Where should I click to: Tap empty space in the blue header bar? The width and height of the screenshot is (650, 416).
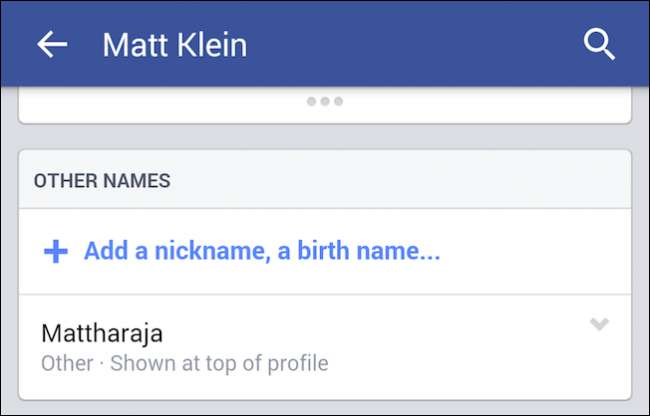pos(420,44)
